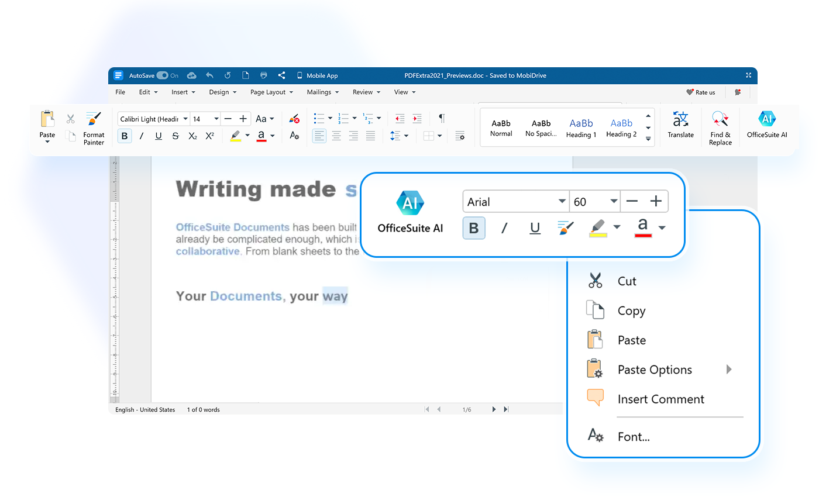Toggle Bold in the floating toolbar
Image resolution: width=819 pixels, height=504 pixels.
[474, 228]
